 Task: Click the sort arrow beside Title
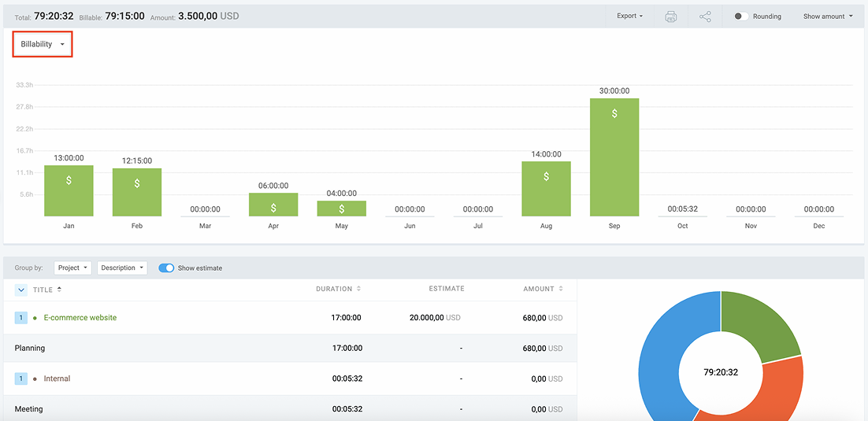(60, 290)
